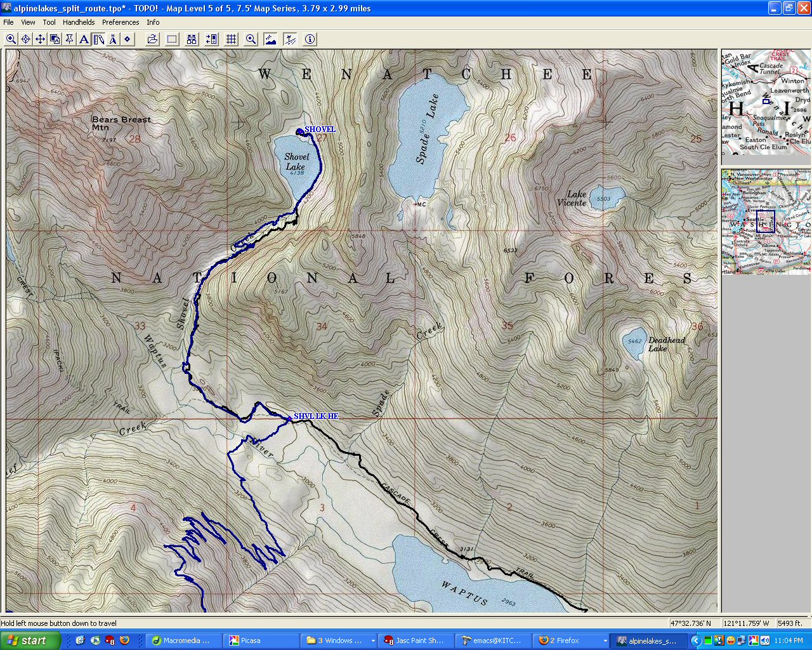Open the Preferences menu
This screenshot has height=650, width=812.
tap(121, 22)
